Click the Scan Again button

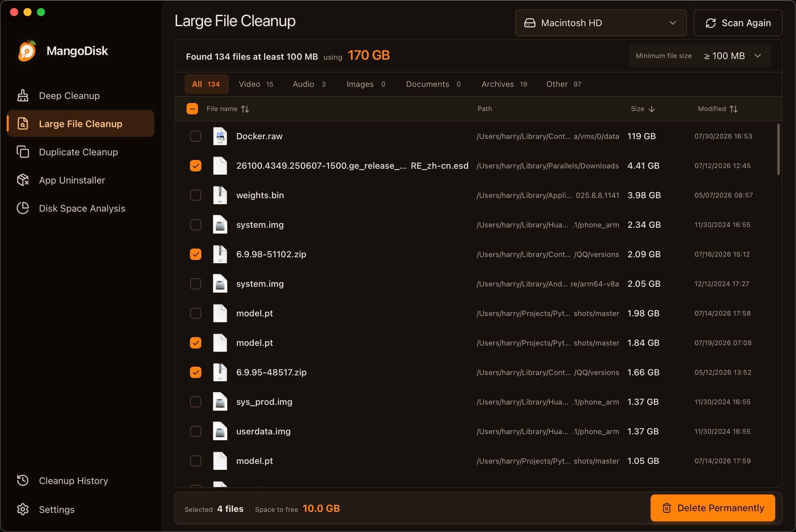tap(738, 23)
